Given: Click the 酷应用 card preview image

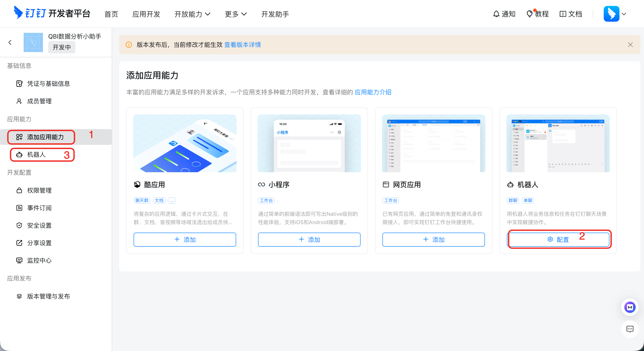Looking at the screenshot, I should (x=185, y=143).
